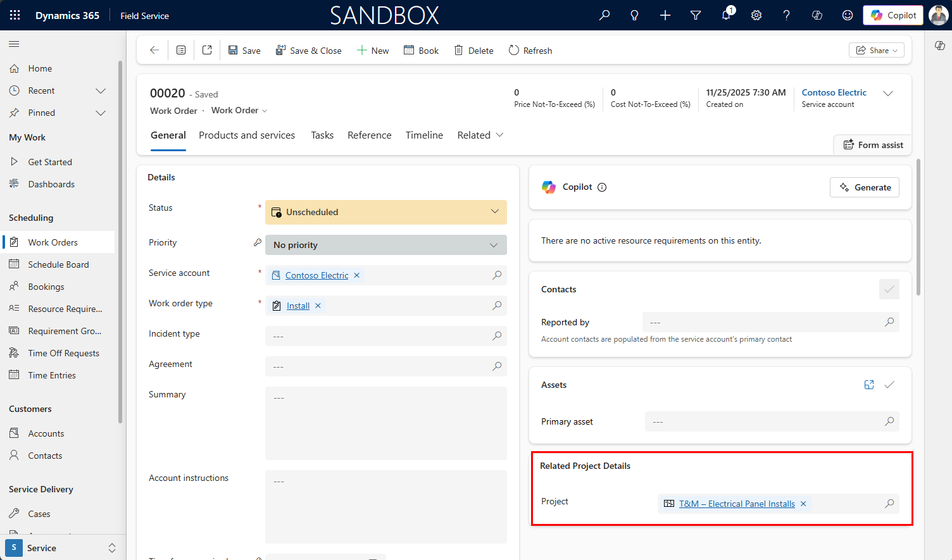This screenshot has width=952, height=560.
Task: Click the help question mark icon
Action: [787, 15]
